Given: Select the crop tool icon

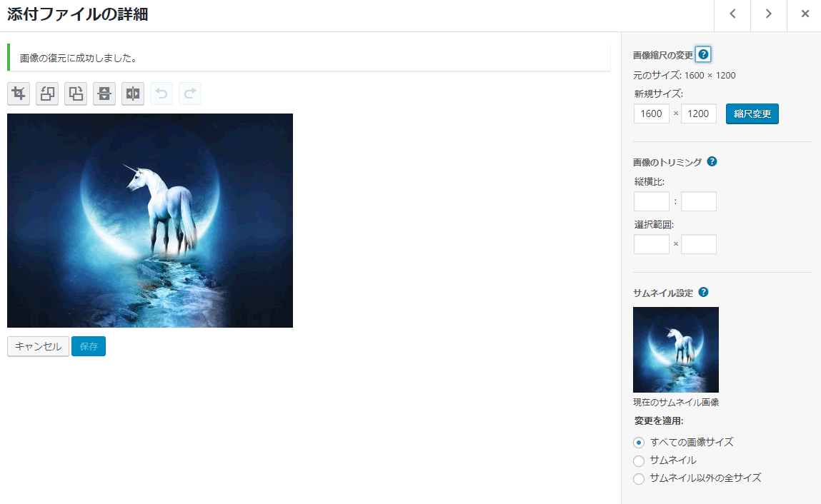Looking at the screenshot, I should coord(19,94).
